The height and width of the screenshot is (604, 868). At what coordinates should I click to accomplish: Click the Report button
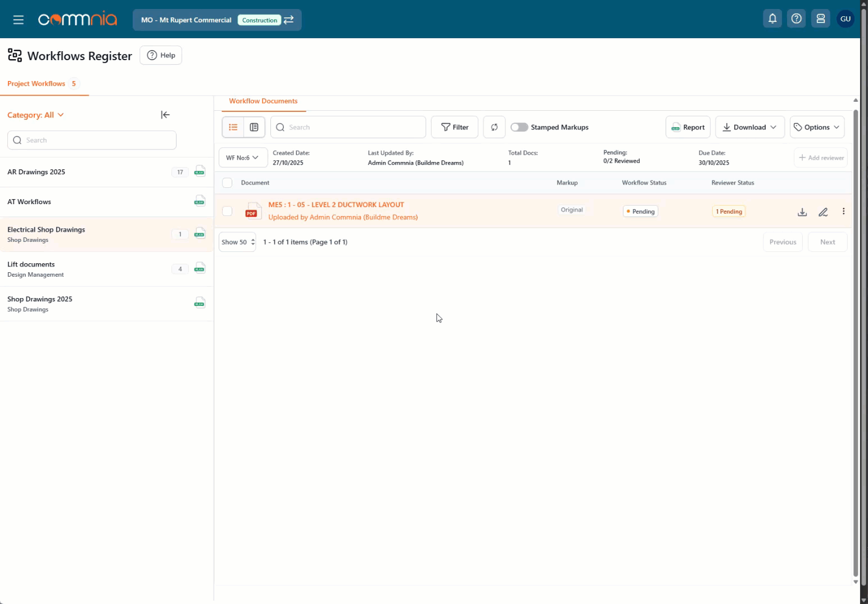(x=688, y=127)
